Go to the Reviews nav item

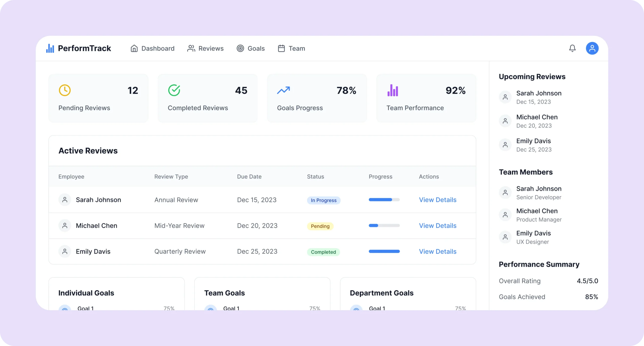205,48
